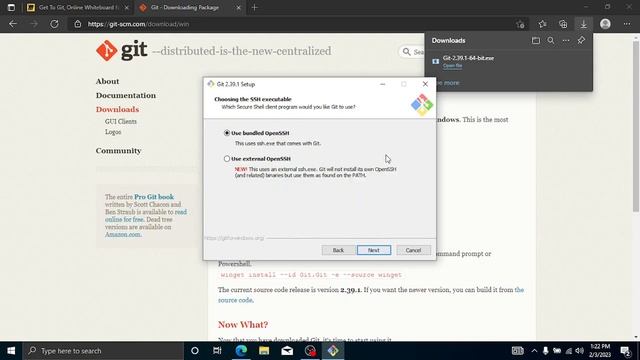Go back in the browser
640x360 pixels.
point(13,24)
